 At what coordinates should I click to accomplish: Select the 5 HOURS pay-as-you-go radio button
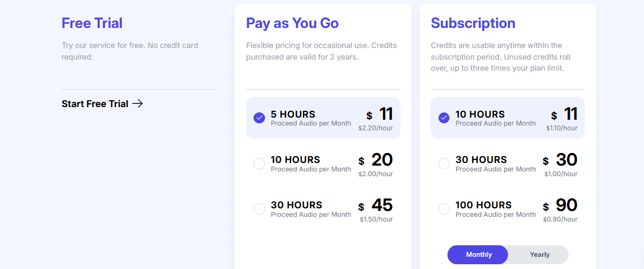(x=259, y=118)
